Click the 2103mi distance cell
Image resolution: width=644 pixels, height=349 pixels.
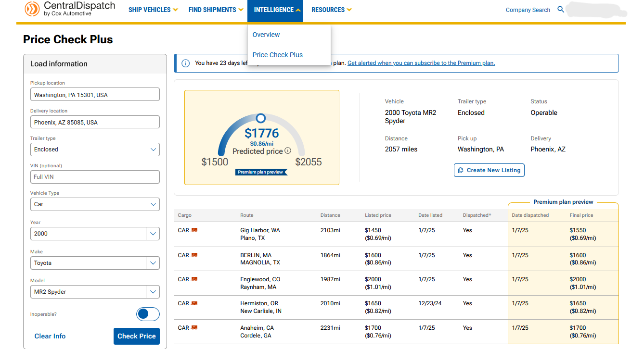click(330, 230)
